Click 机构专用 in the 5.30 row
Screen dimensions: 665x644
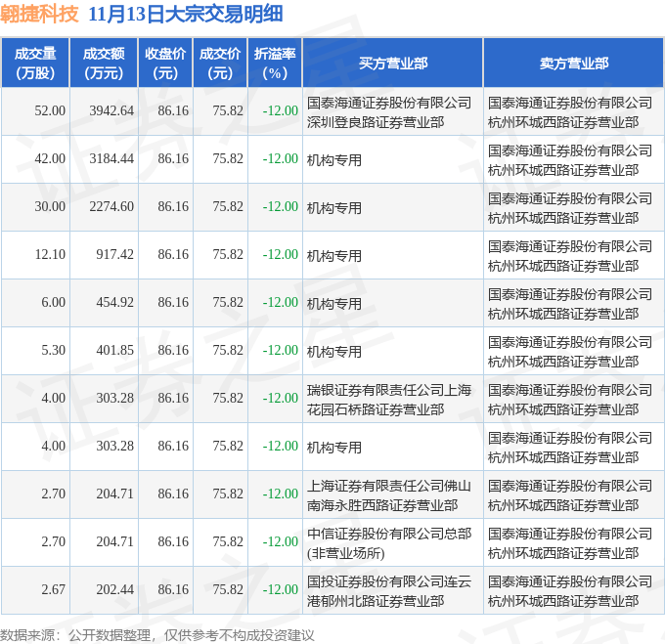point(334,352)
